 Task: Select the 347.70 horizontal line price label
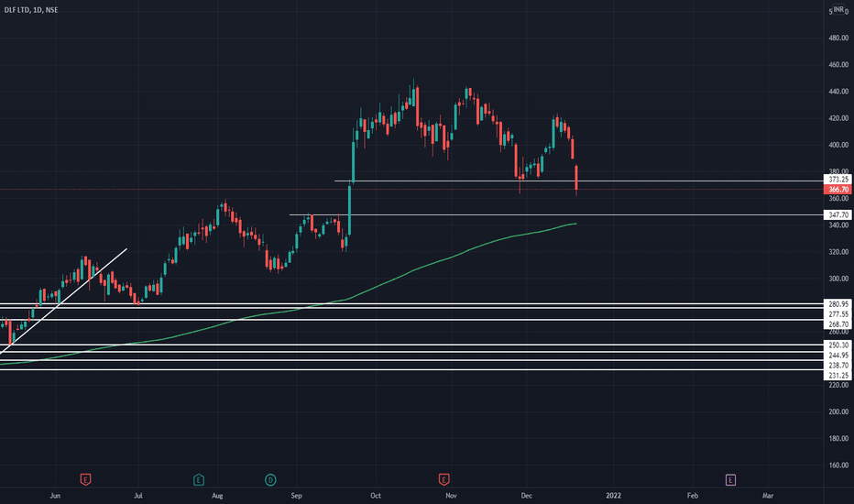tap(838, 215)
